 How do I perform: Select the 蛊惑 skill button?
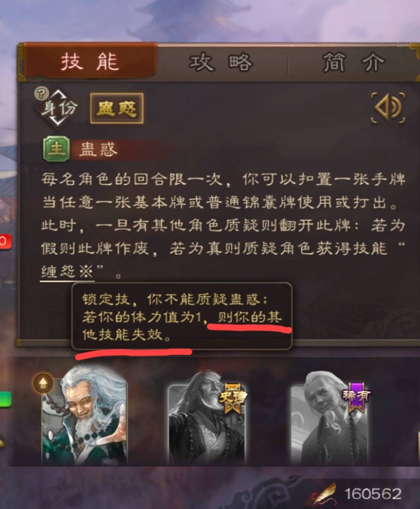117,108
